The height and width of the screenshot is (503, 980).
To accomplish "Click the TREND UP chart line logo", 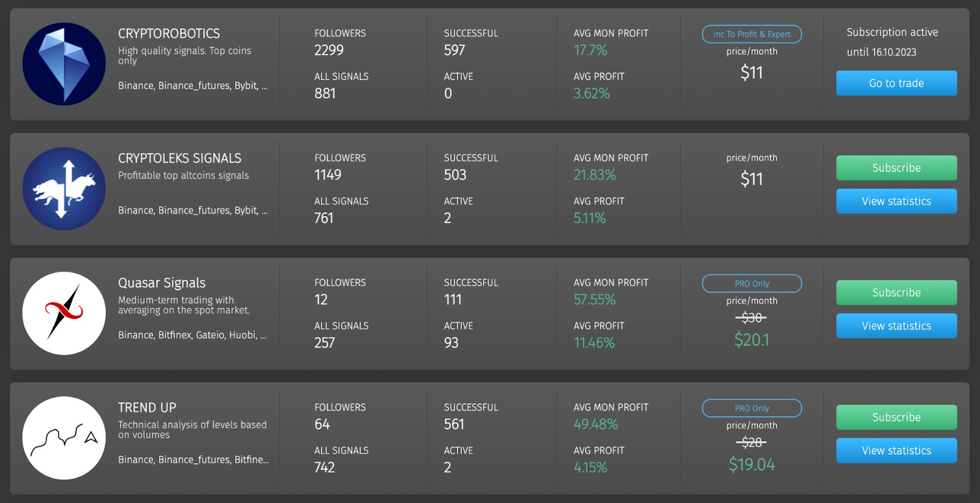I will point(64,438).
